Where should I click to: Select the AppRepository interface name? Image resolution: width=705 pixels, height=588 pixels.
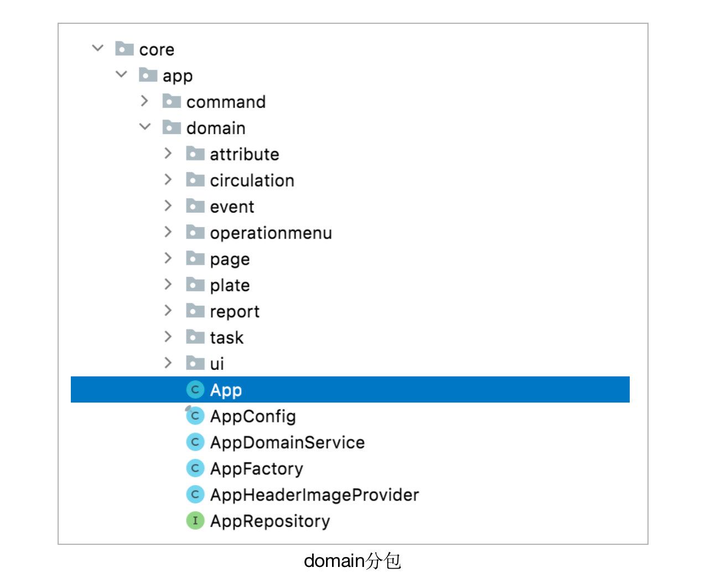point(269,521)
